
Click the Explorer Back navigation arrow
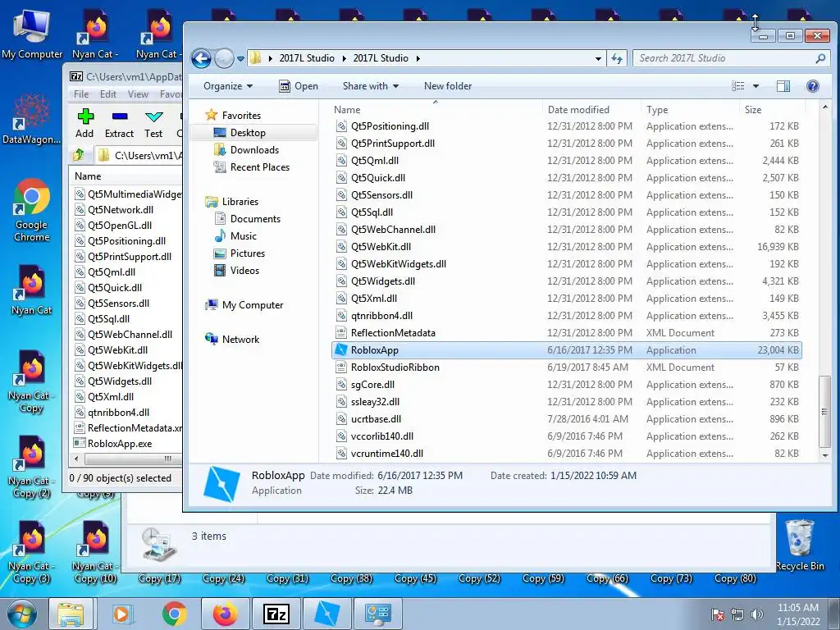[x=202, y=58]
